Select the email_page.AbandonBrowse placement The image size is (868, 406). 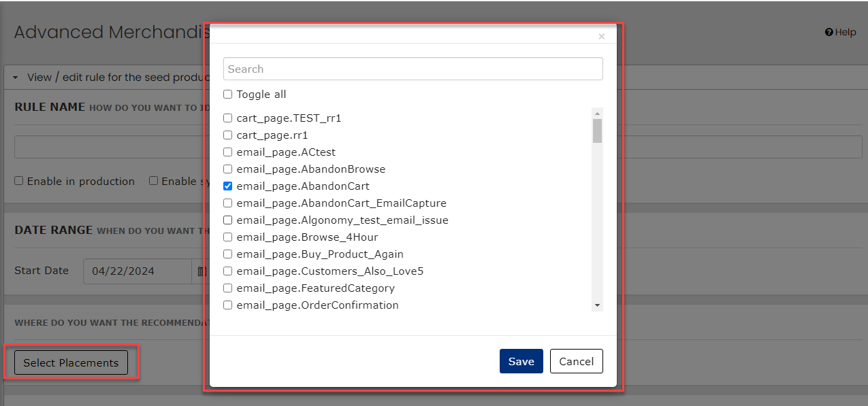227,169
